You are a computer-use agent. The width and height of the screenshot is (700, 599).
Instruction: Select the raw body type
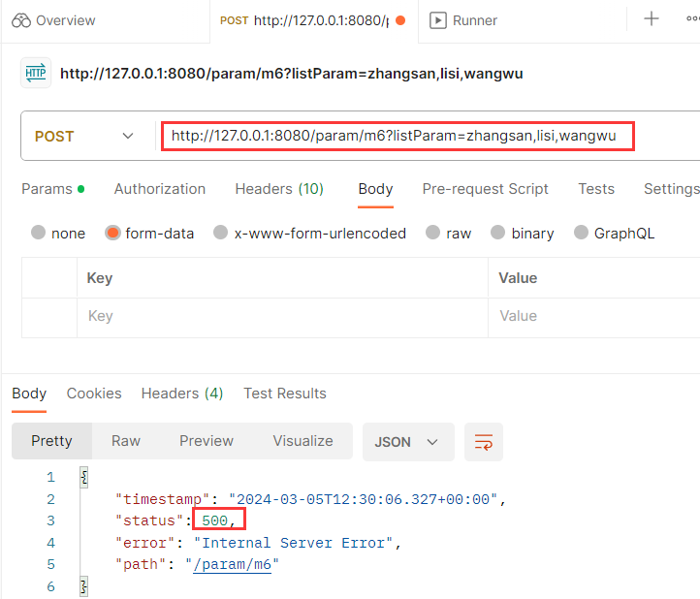pos(432,233)
